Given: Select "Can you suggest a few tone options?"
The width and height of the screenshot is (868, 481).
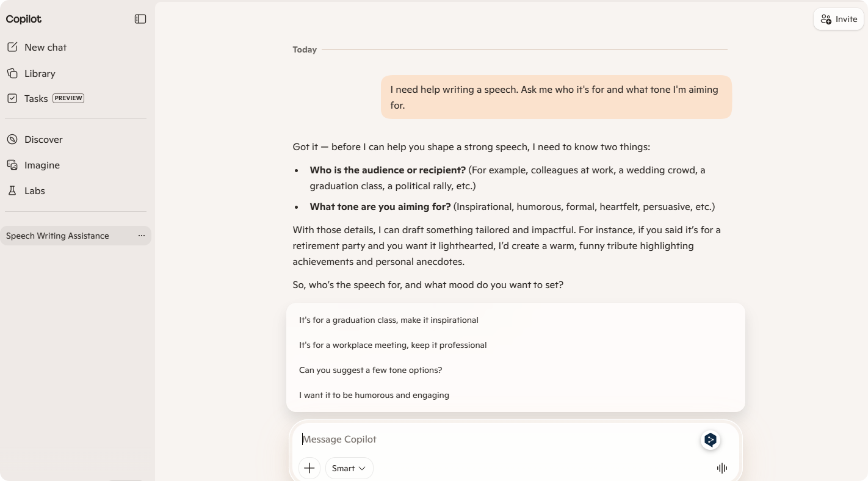Looking at the screenshot, I should (370, 370).
